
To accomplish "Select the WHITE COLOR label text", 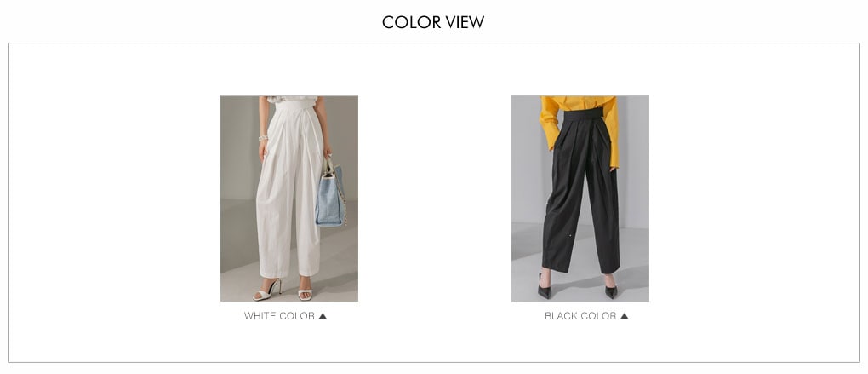I will tap(280, 316).
